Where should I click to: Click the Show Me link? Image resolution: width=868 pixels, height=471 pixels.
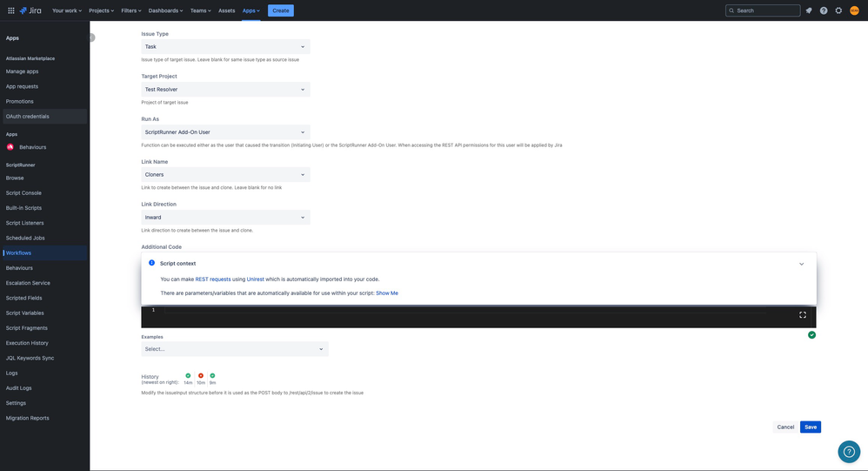click(387, 293)
